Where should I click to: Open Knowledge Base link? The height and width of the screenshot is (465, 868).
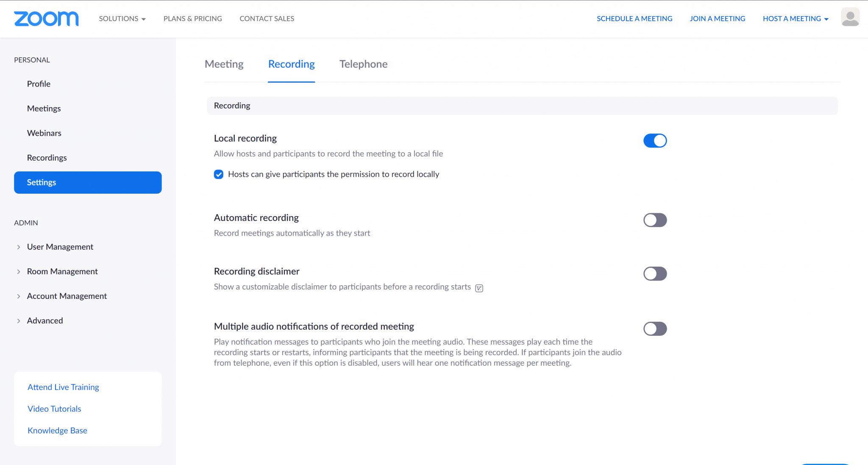(x=57, y=431)
